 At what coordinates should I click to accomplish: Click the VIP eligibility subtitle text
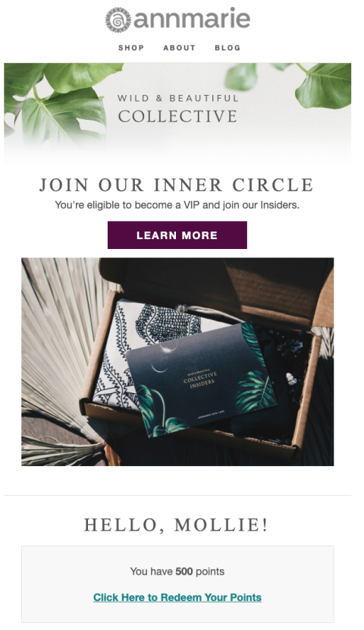pyautogui.click(x=177, y=205)
